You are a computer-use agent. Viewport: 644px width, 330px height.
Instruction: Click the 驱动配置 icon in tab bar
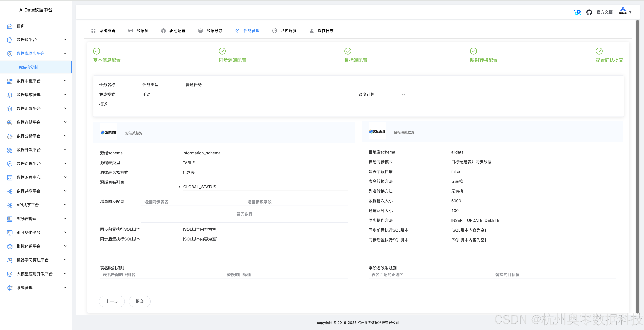(163, 31)
